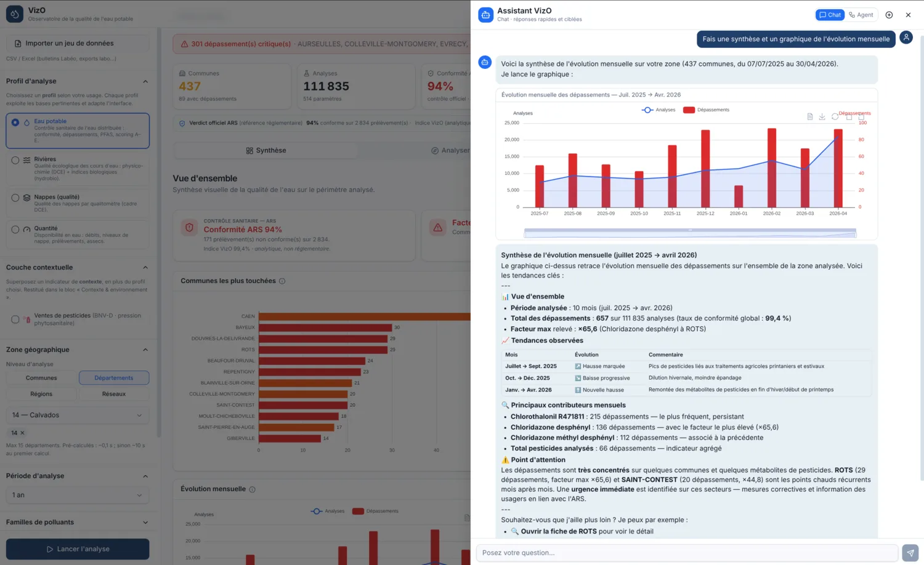Start a new conversation with plus icon
Viewport: 924px width, 565px height.
(x=889, y=15)
